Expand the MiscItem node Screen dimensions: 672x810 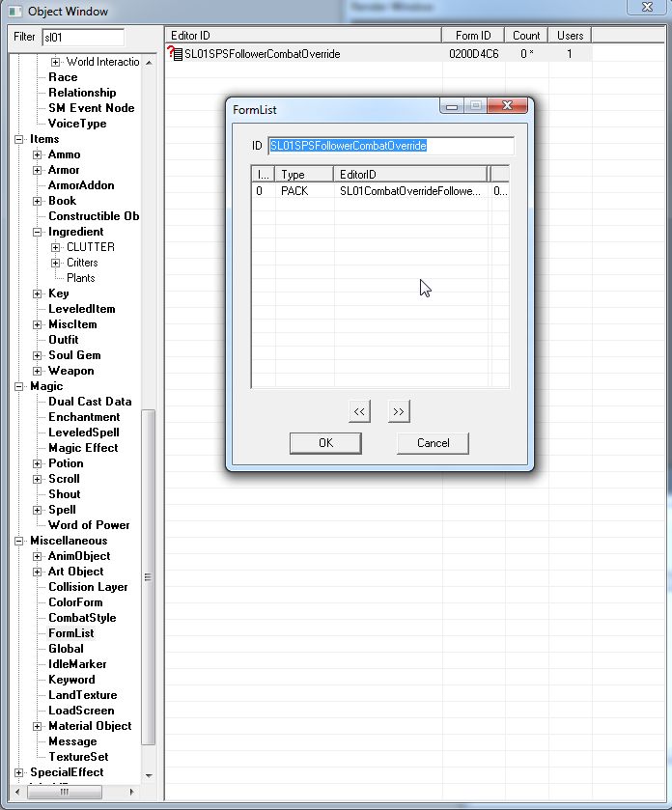[38, 325]
